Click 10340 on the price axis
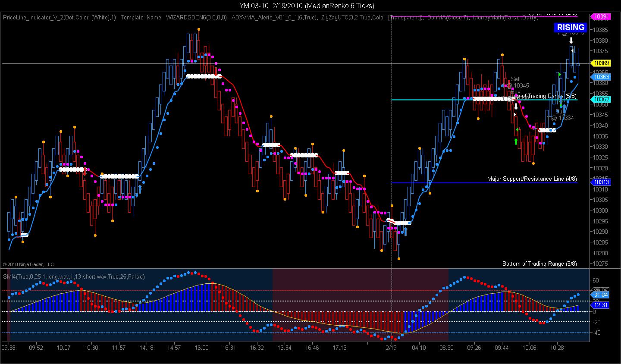The image size is (621, 364). pyautogui.click(x=601, y=126)
